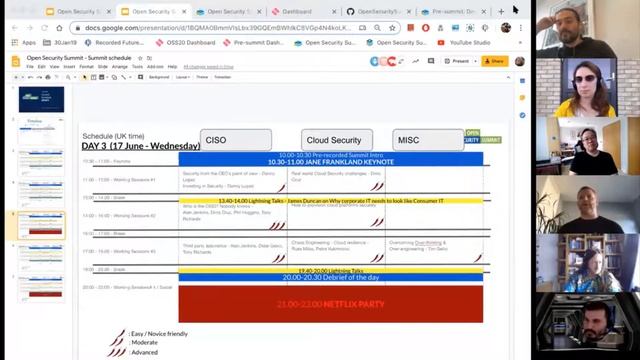
Task: Open the Google account avatar in Slides
Action: pos(520,61)
